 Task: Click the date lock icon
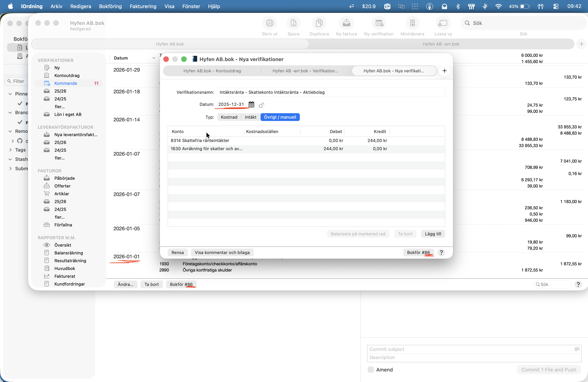[x=261, y=105]
